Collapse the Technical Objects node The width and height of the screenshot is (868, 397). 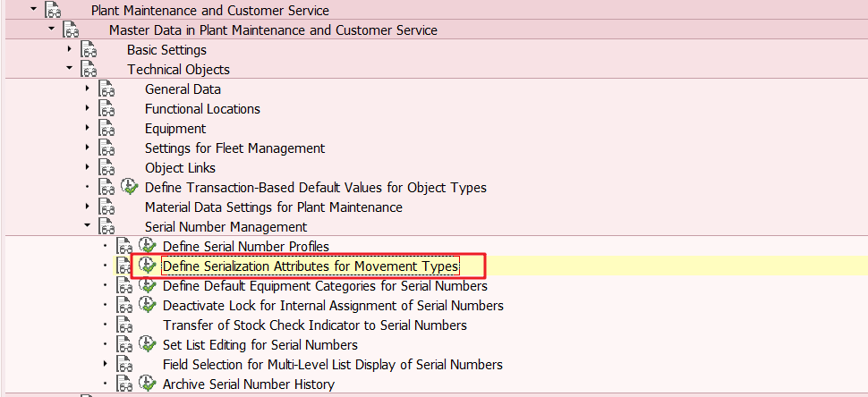(x=69, y=69)
